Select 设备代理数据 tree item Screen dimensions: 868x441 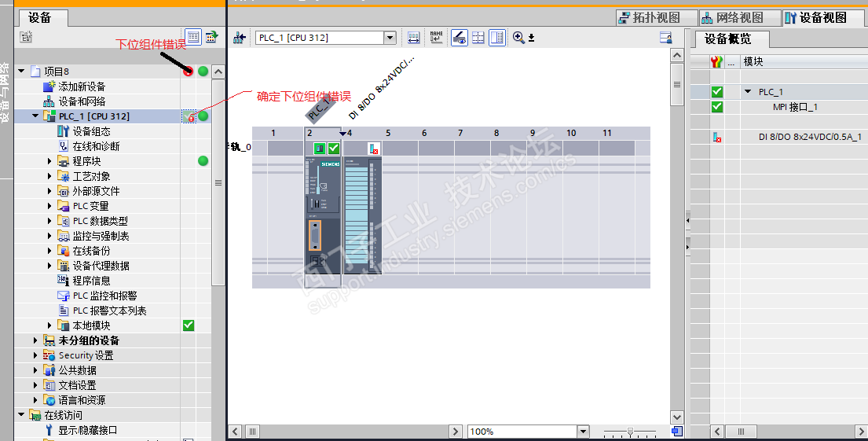coord(101,266)
